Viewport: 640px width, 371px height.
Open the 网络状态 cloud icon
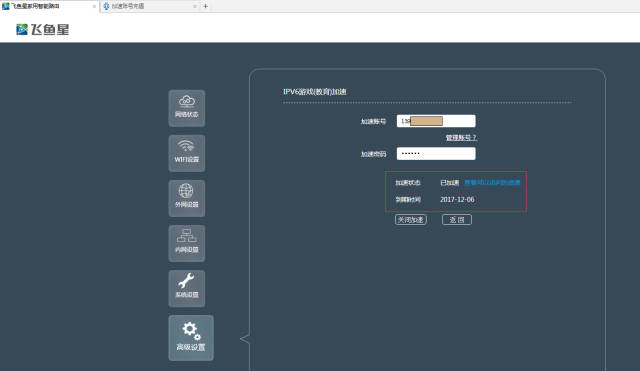(x=187, y=108)
